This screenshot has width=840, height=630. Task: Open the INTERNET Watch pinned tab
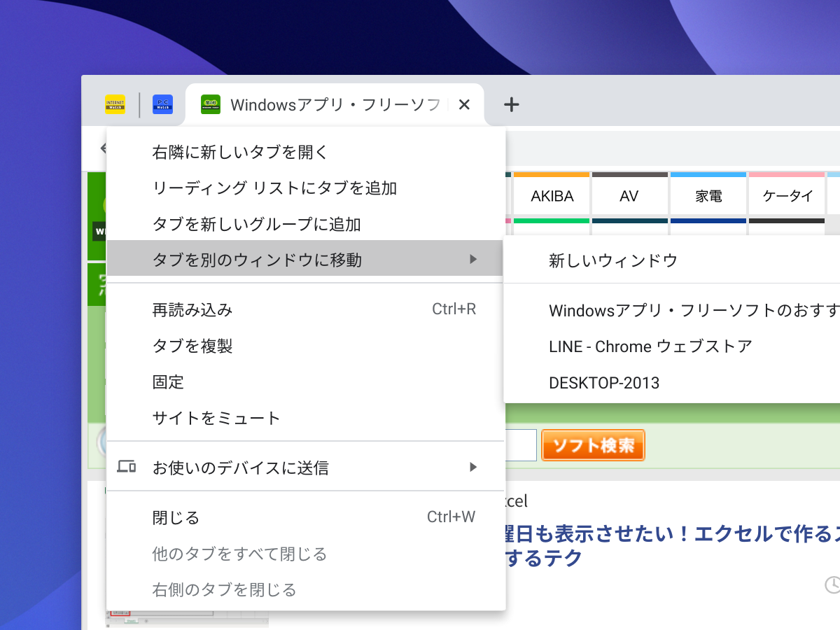[x=115, y=104]
